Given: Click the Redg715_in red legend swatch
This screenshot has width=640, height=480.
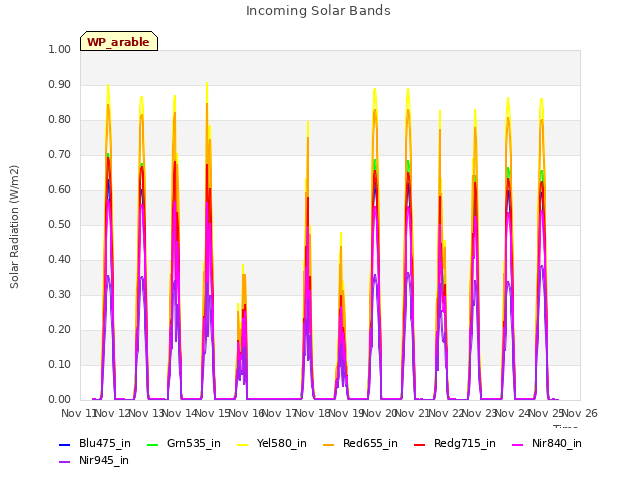Looking at the screenshot, I should 420,444.
